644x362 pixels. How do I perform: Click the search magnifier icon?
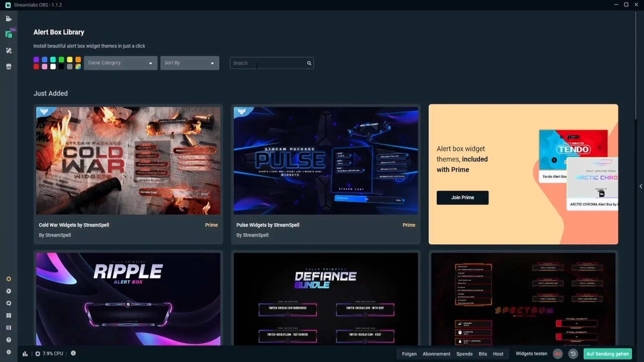[309, 63]
